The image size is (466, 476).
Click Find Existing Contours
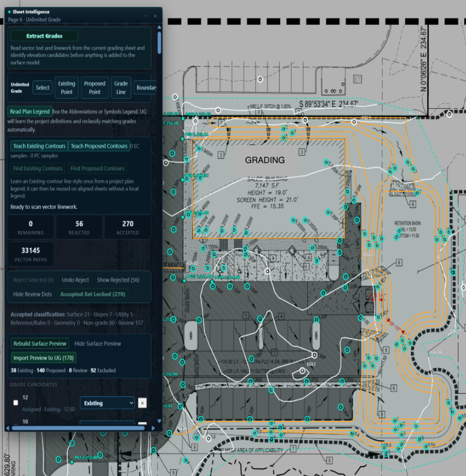pos(38,168)
